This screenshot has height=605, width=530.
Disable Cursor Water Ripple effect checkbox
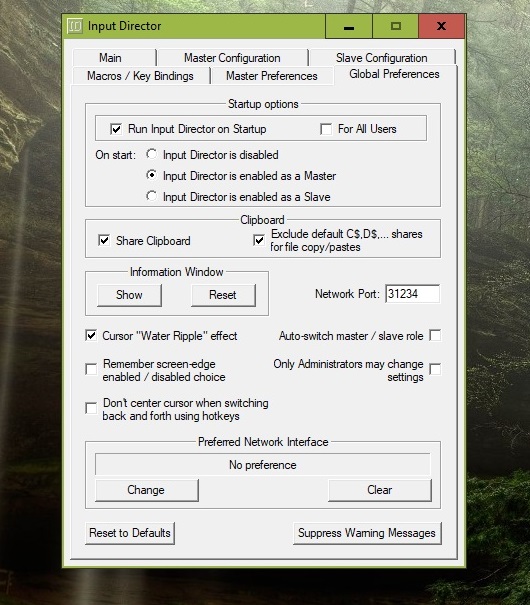(91, 335)
